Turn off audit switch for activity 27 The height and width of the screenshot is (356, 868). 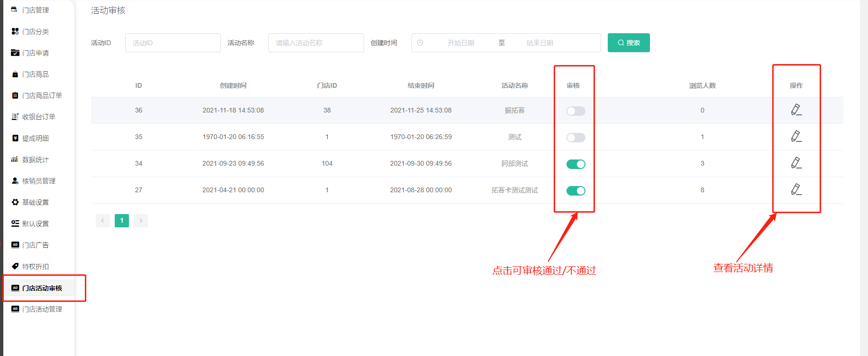coord(576,191)
